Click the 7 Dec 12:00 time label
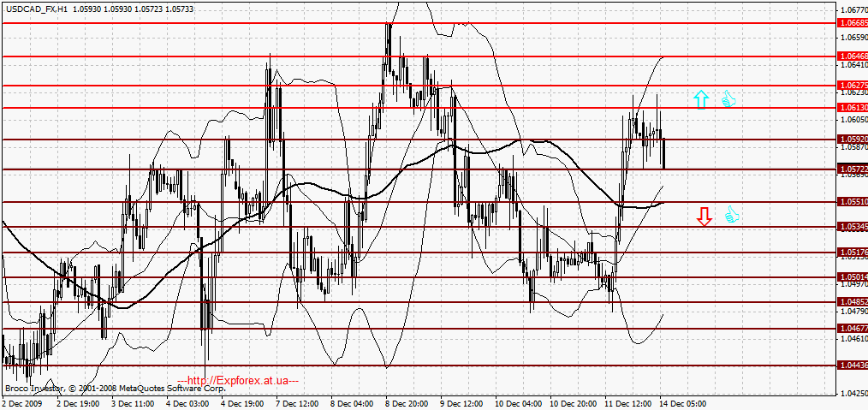 (299, 405)
